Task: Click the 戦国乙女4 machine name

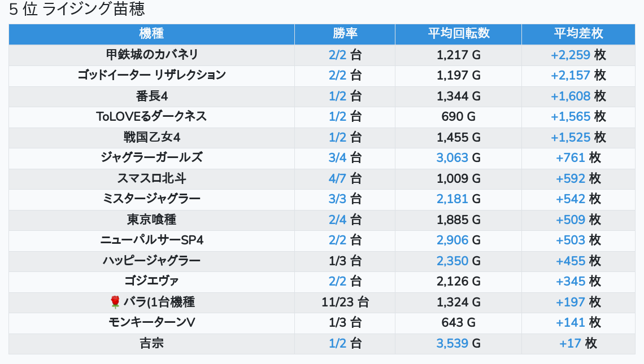Action: pos(151,137)
